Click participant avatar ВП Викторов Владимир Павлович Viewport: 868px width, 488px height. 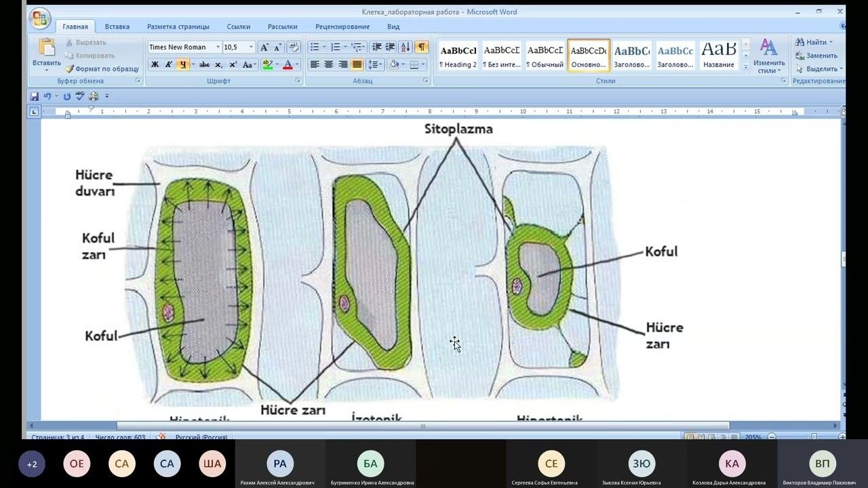coord(823,464)
